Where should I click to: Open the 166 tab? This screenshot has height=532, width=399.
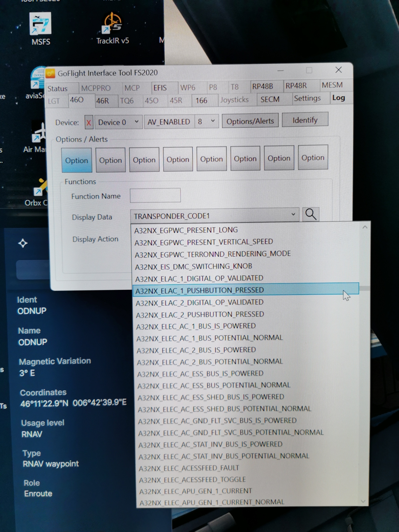tap(201, 100)
